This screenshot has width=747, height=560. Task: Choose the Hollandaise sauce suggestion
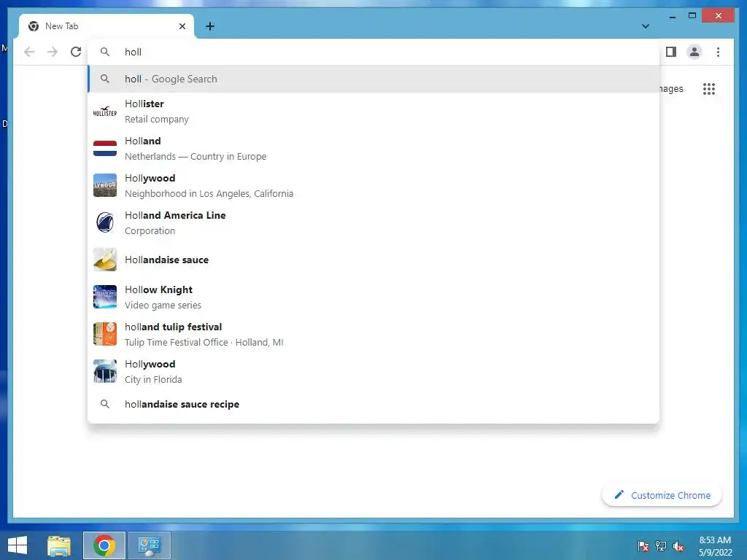(x=373, y=260)
